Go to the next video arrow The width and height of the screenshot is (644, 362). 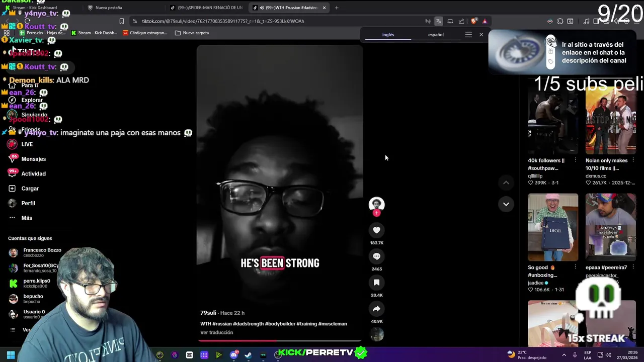click(x=506, y=204)
